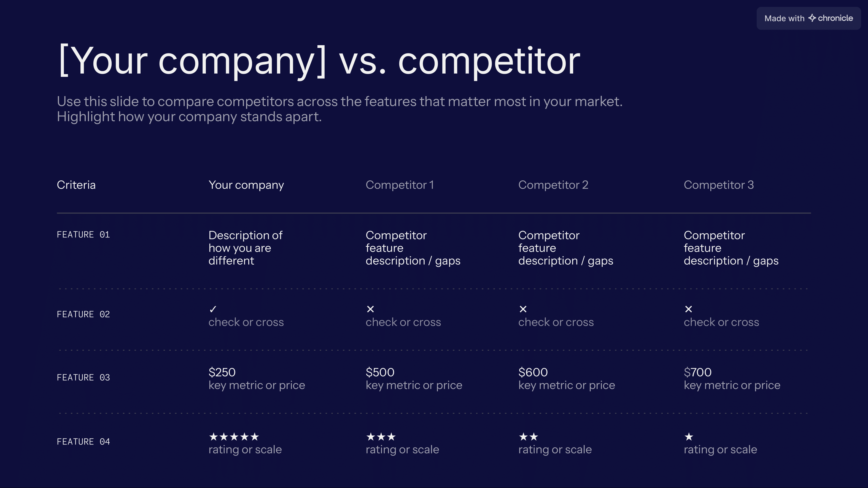
Task: Click the single star for Competitor 3
Action: pos(689,437)
